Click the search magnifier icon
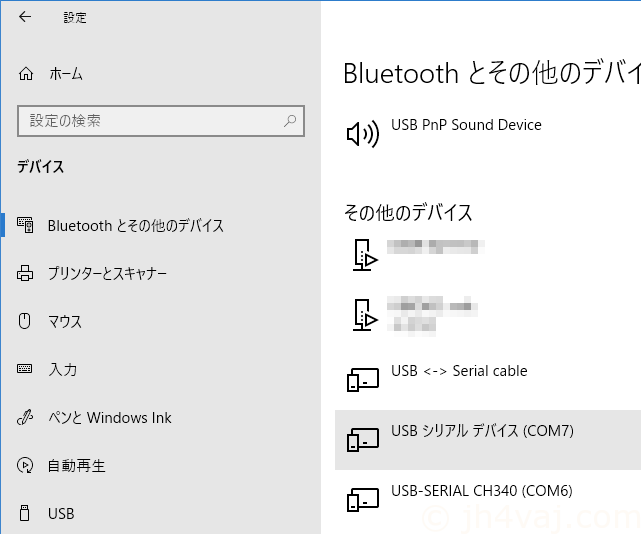 [290, 121]
